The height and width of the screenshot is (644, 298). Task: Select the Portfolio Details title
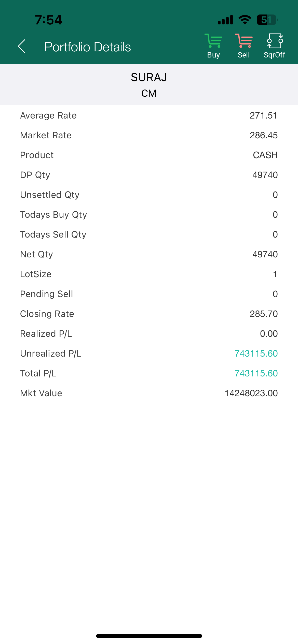tap(88, 47)
